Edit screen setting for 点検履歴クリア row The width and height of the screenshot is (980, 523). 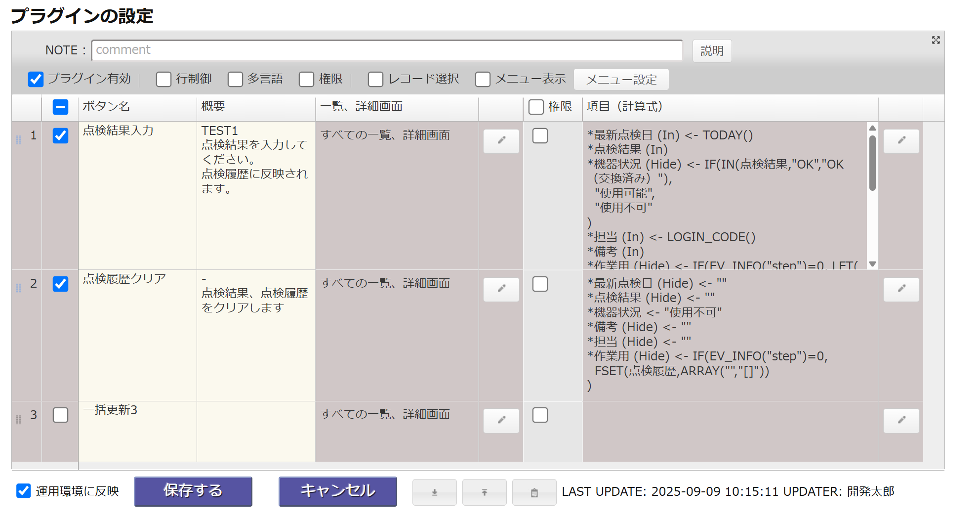coord(501,289)
